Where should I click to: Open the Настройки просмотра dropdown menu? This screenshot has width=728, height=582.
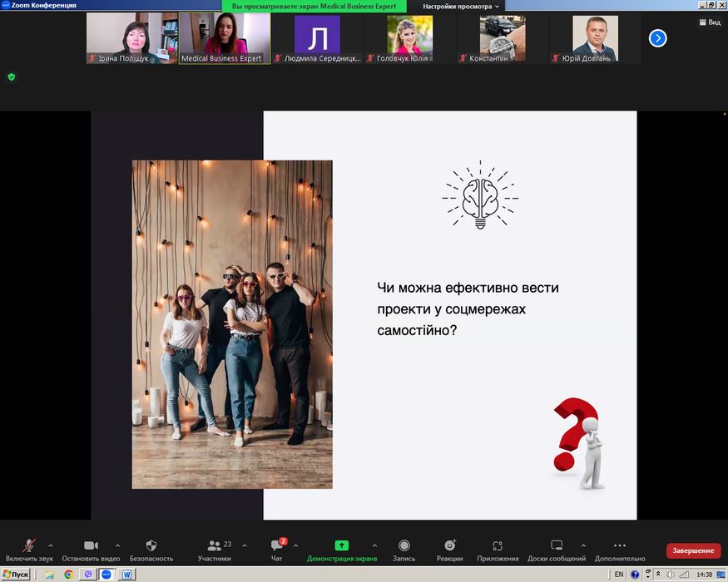[x=459, y=6]
